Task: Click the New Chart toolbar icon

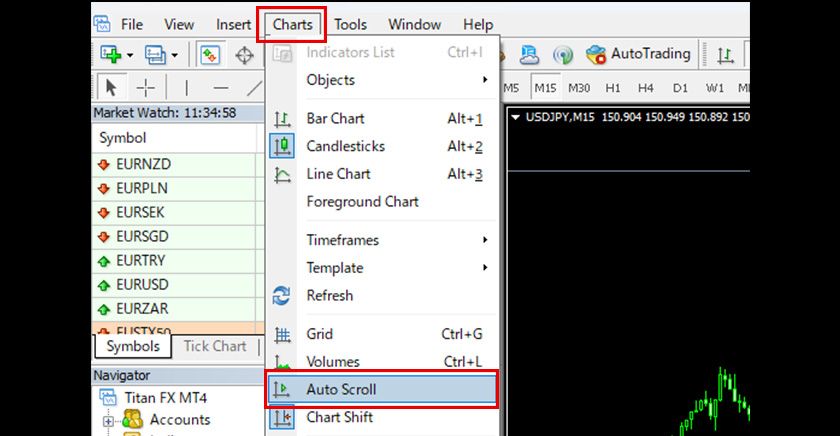Action: pyautogui.click(x=110, y=54)
